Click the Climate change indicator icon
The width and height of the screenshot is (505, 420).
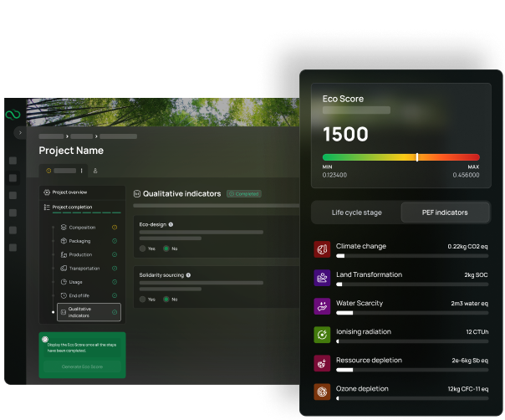pyautogui.click(x=322, y=249)
